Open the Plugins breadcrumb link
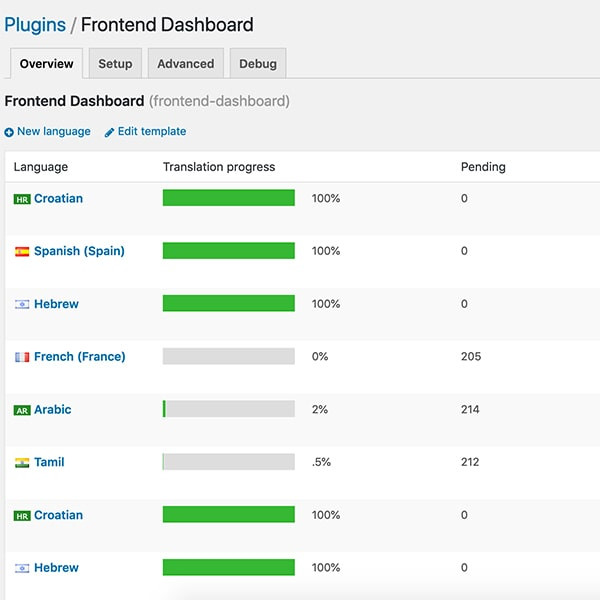This screenshot has width=600, height=600. pyautogui.click(x=35, y=25)
